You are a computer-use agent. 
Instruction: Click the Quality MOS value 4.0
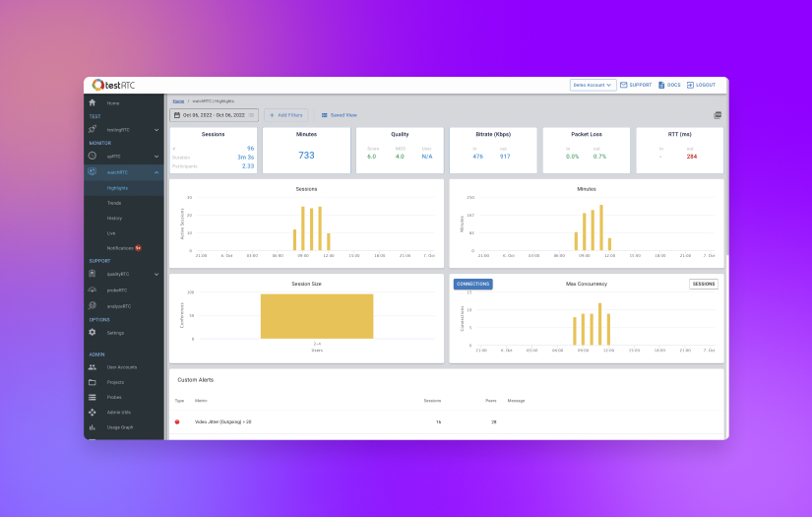click(400, 156)
